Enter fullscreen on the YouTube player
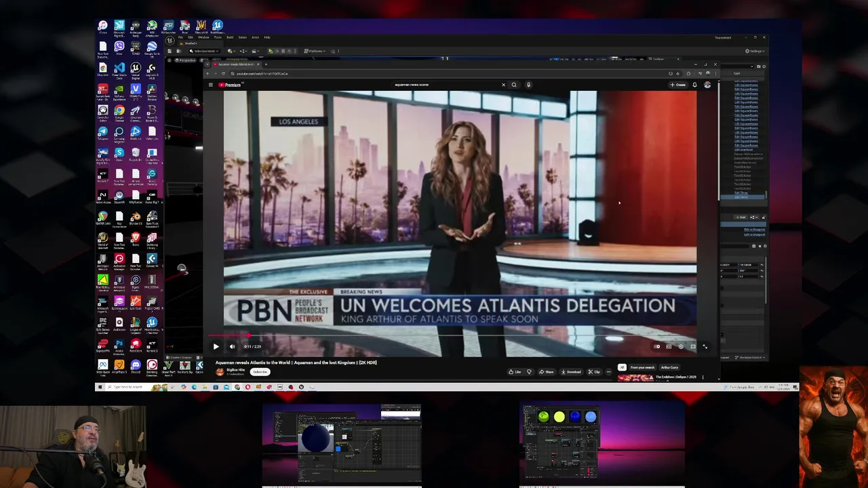This screenshot has height=488, width=868. 705,346
